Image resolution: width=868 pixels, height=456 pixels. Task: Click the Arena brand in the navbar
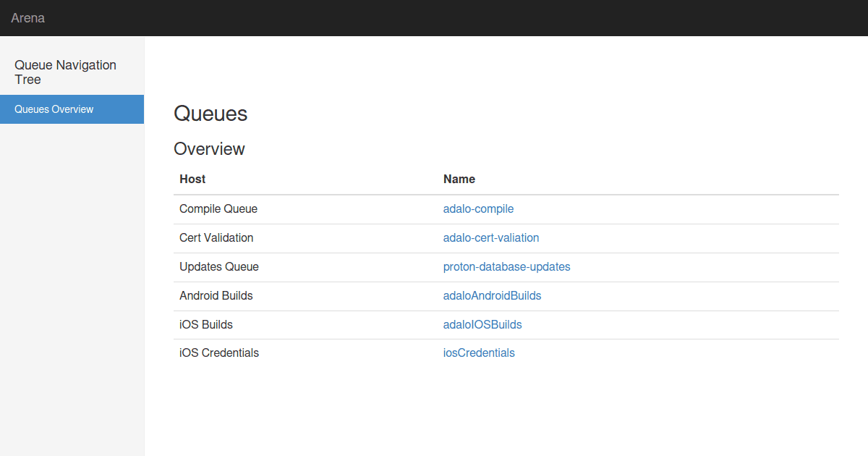click(27, 17)
